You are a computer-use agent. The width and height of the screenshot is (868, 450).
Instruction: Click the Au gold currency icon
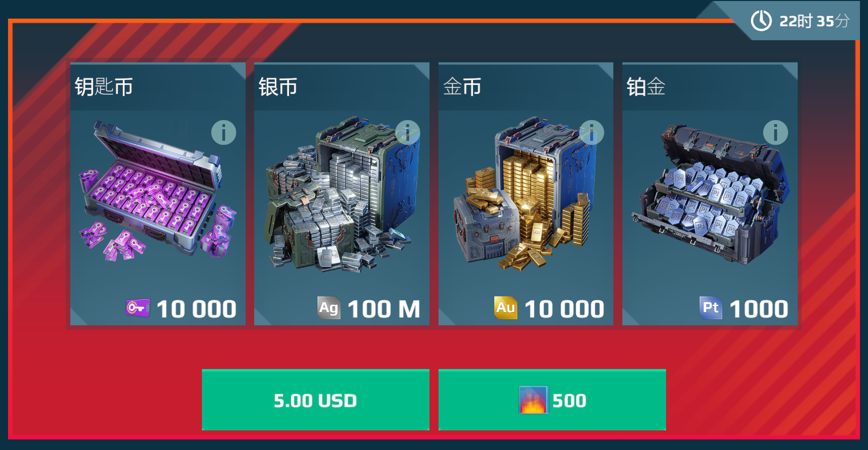(x=506, y=308)
